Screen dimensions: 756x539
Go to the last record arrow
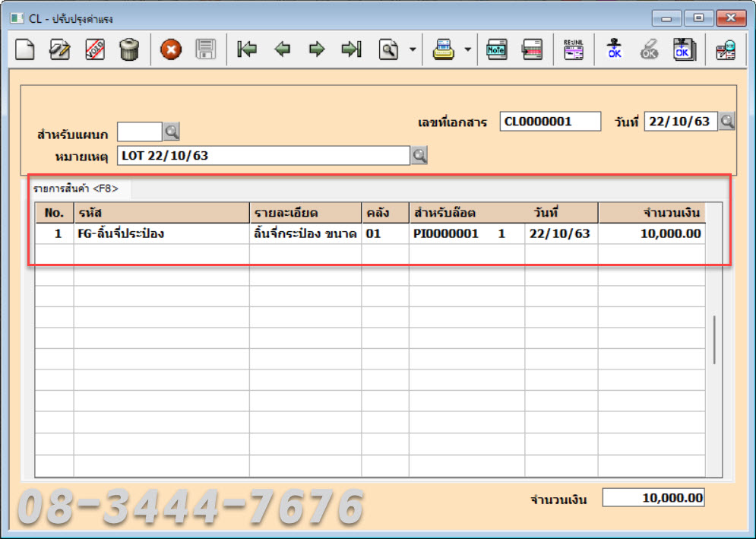click(x=352, y=49)
